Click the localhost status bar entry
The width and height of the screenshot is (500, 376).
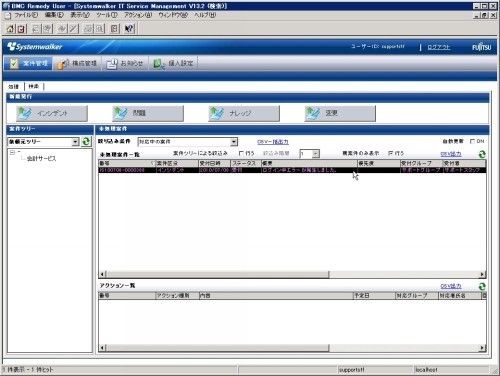point(451,369)
